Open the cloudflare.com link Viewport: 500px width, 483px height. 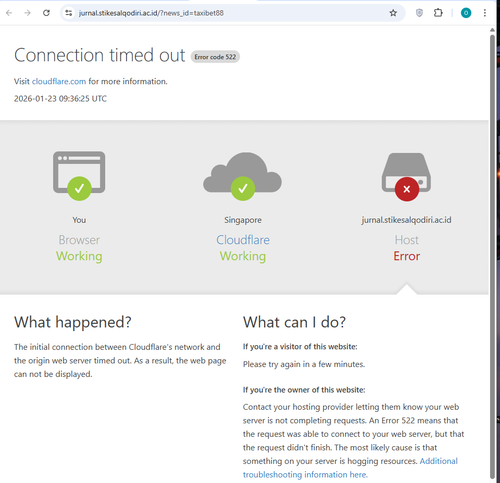click(59, 81)
